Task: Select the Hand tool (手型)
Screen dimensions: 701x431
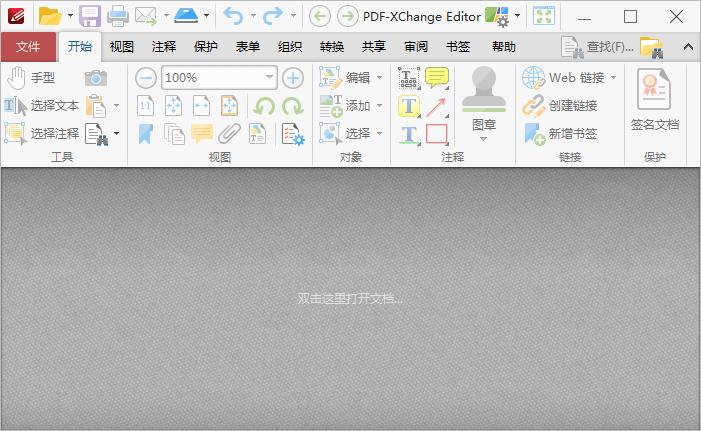Action: 31,78
